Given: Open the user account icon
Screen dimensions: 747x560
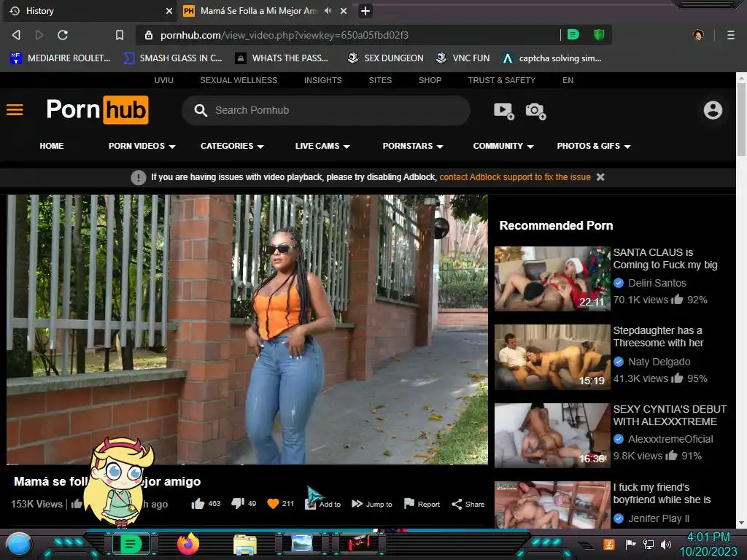Looking at the screenshot, I should tap(713, 110).
